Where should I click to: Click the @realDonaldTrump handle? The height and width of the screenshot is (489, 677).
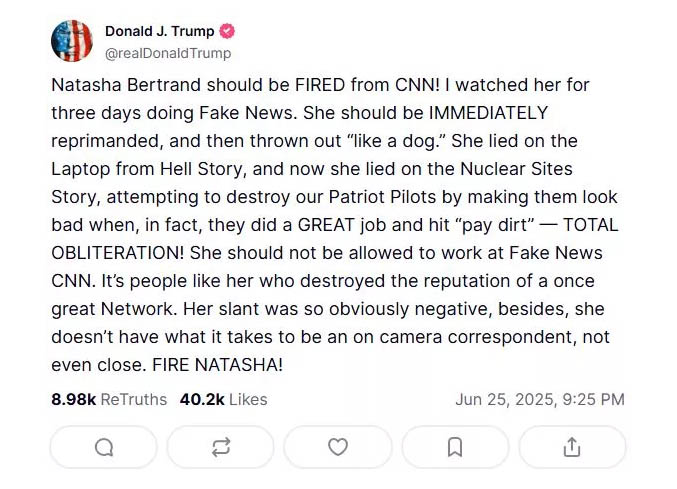coord(167,53)
